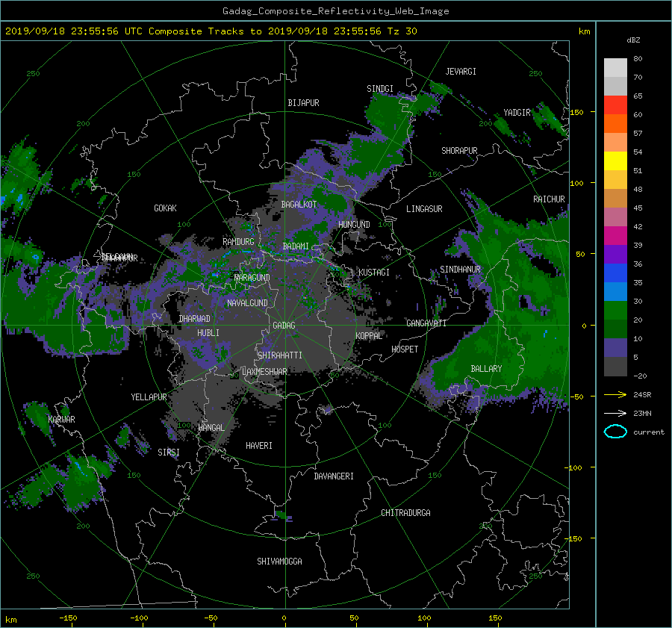Click the UTC Composite Tracks timestamp header
The image size is (672, 628).
pyautogui.click(x=211, y=31)
